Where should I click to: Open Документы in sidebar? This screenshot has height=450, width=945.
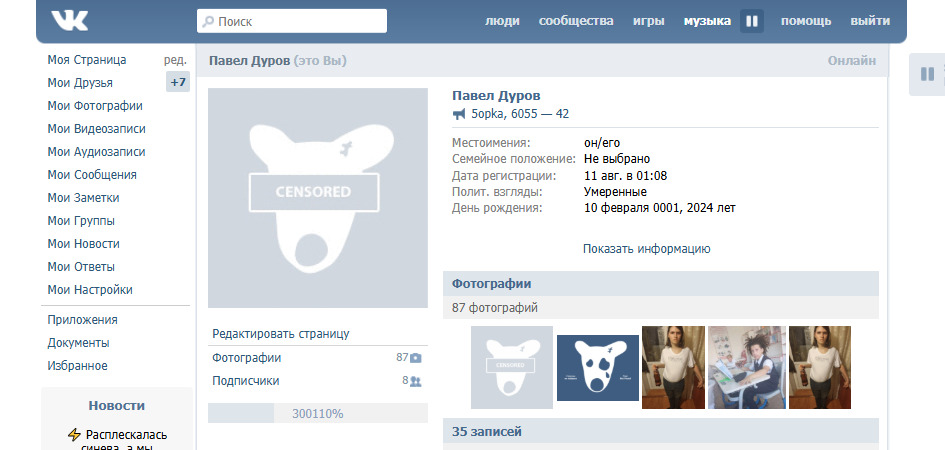tap(78, 343)
